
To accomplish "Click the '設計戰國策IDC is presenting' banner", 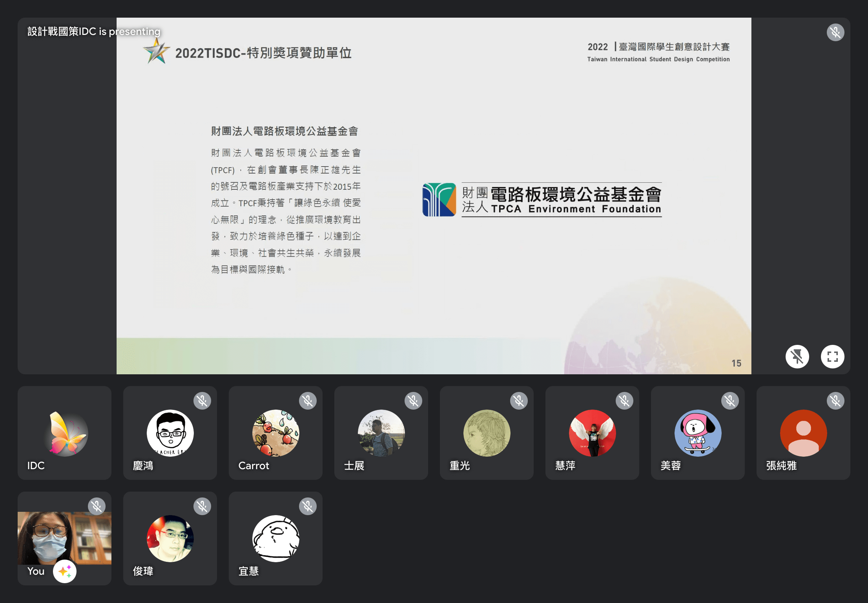I will point(93,32).
